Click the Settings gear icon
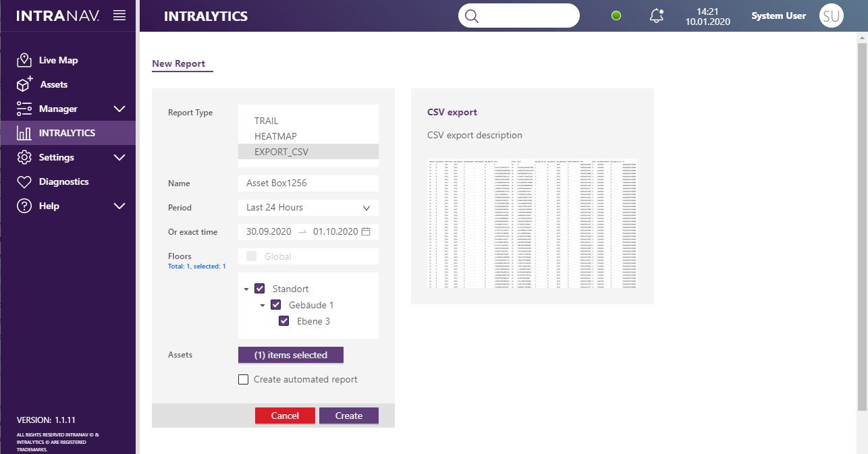The image size is (868, 454). coord(24,157)
